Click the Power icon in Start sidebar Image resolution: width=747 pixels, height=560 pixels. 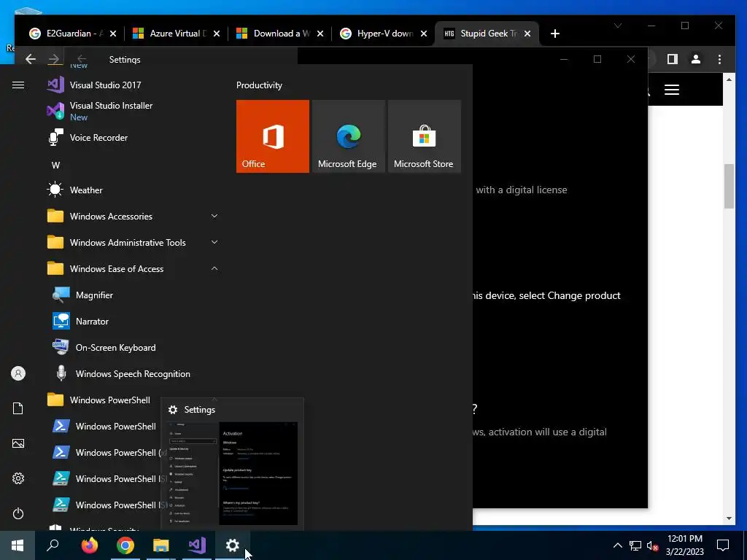[18, 513]
